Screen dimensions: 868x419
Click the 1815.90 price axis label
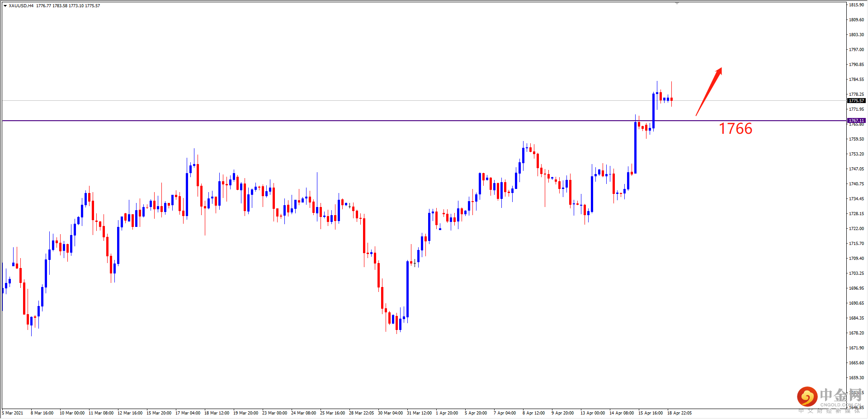coord(856,5)
